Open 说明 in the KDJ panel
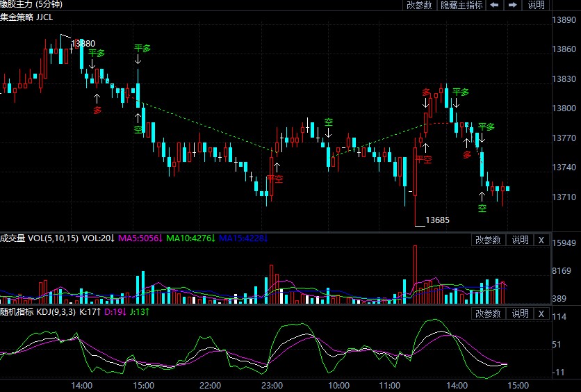581x392 pixels. (520, 313)
